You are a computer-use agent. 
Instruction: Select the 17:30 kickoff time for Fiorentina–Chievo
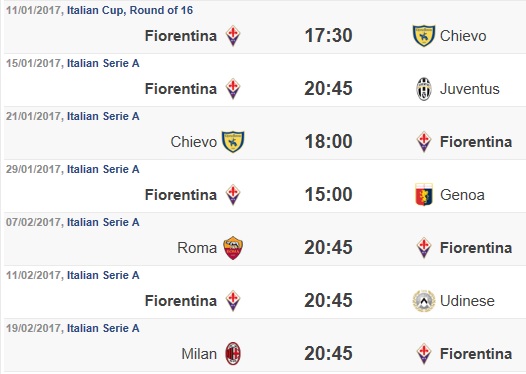pos(328,36)
